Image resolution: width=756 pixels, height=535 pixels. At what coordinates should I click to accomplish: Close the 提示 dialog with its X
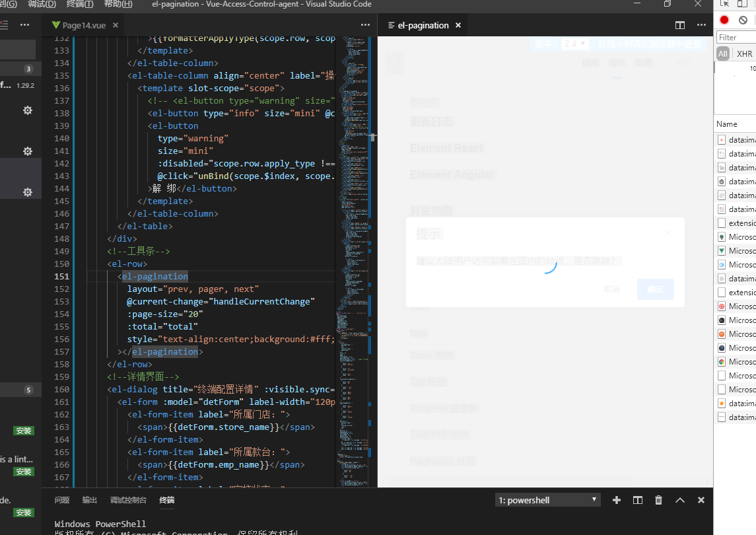click(x=668, y=234)
